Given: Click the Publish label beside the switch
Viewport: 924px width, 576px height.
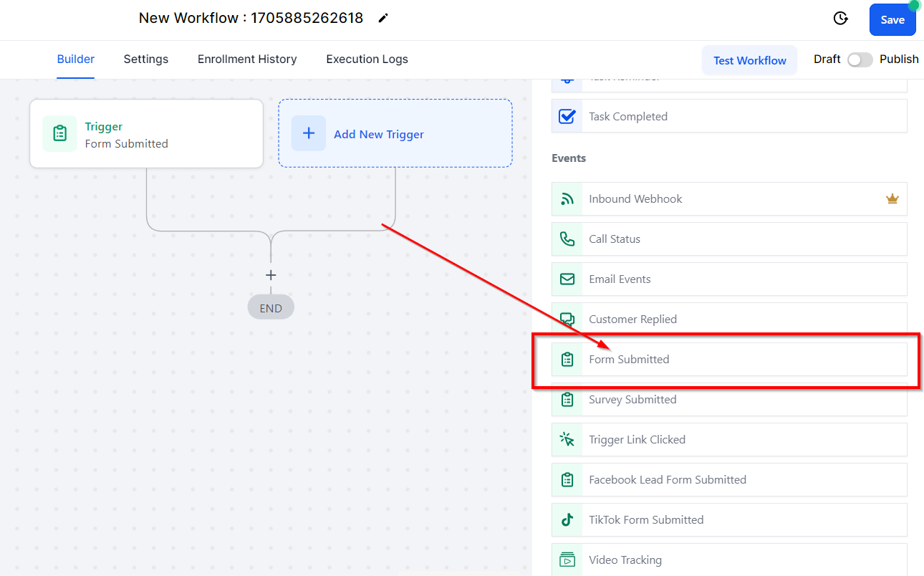Looking at the screenshot, I should (x=899, y=59).
